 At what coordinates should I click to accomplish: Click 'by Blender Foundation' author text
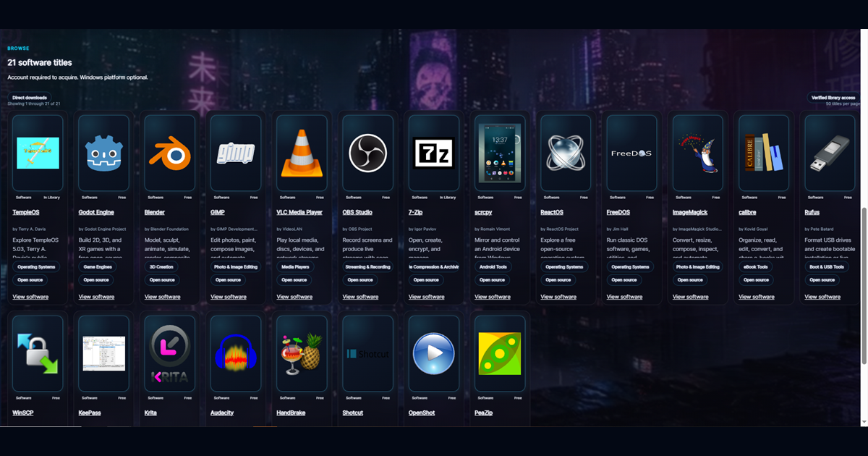point(167,229)
